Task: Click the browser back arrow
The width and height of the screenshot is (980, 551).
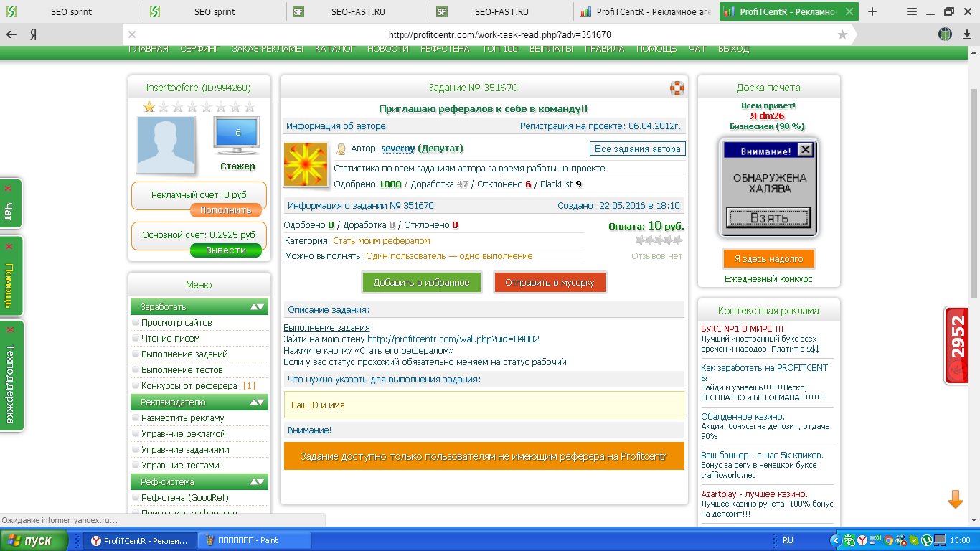Action: [x=11, y=34]
